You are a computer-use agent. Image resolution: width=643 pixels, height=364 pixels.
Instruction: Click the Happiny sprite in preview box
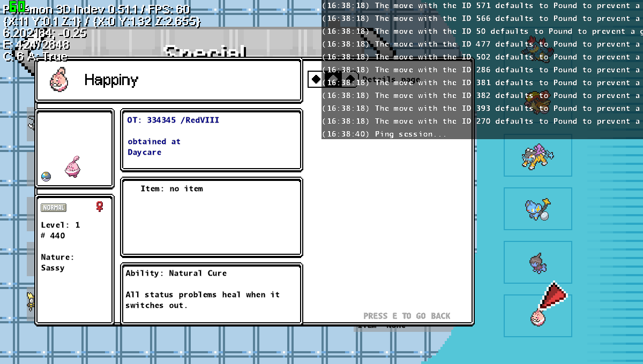pyautogui.click(x=72, y=166)
